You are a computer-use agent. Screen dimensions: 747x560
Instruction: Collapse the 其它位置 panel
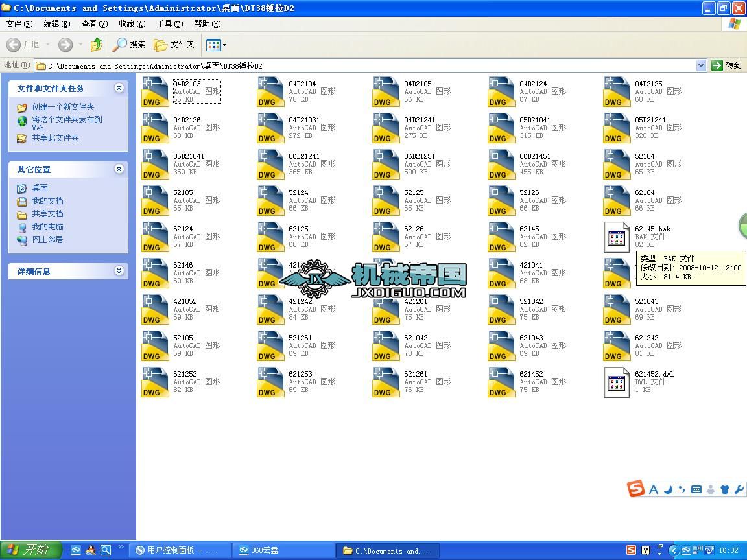point(119,169)
